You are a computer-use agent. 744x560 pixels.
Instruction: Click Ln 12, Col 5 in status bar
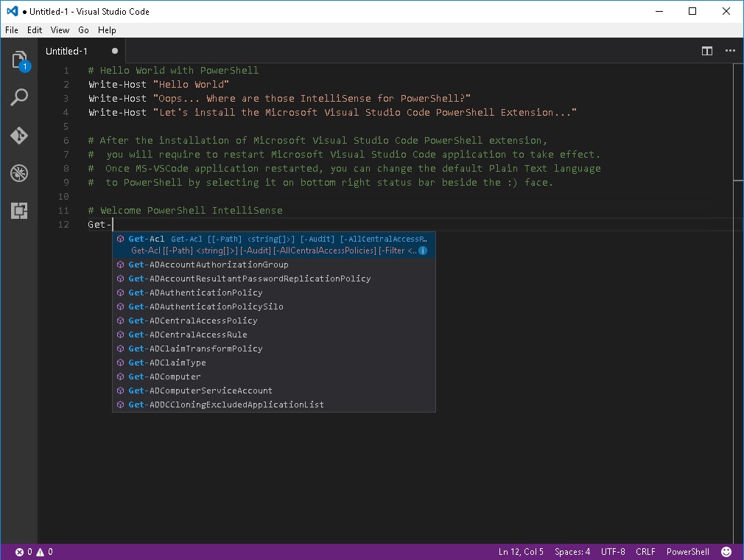pos(521,552)
